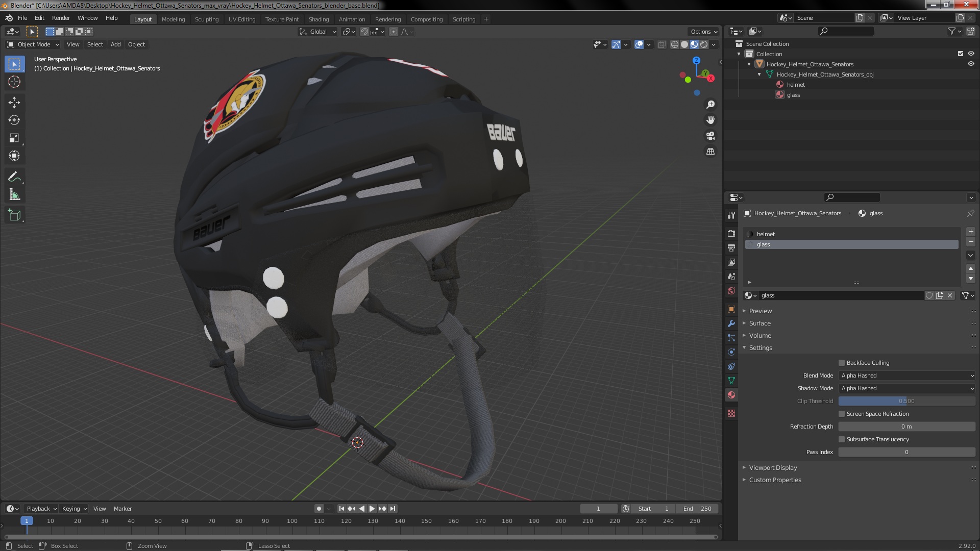
Task: Collapse the Settings panel
Action: coord(761,347)
